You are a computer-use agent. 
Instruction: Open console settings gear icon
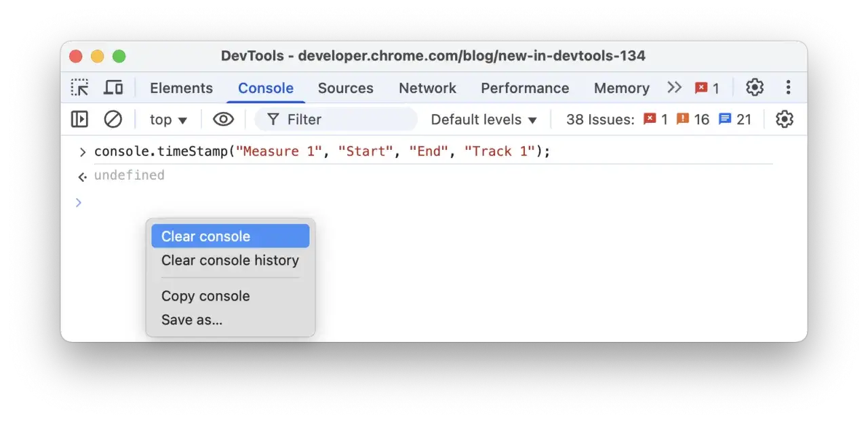(784, 119)
